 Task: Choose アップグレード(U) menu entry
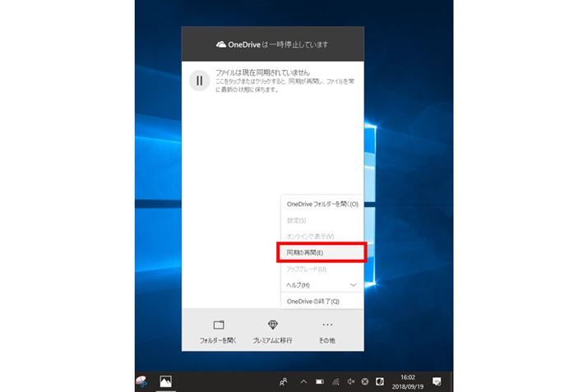[x=322, y=269]
